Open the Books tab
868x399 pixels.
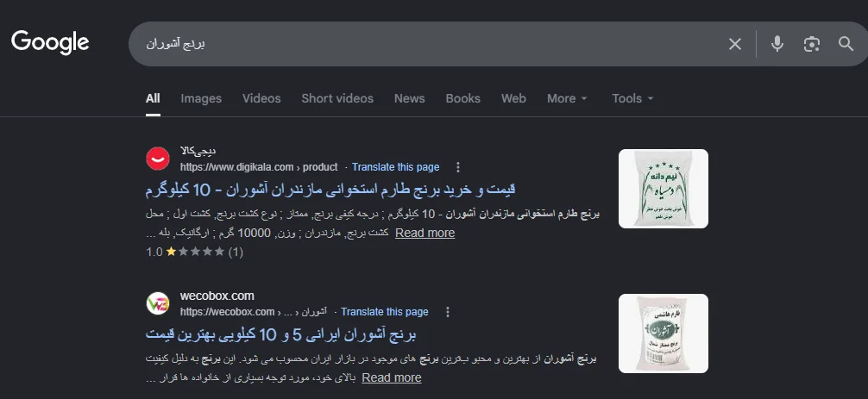point(462,98)
